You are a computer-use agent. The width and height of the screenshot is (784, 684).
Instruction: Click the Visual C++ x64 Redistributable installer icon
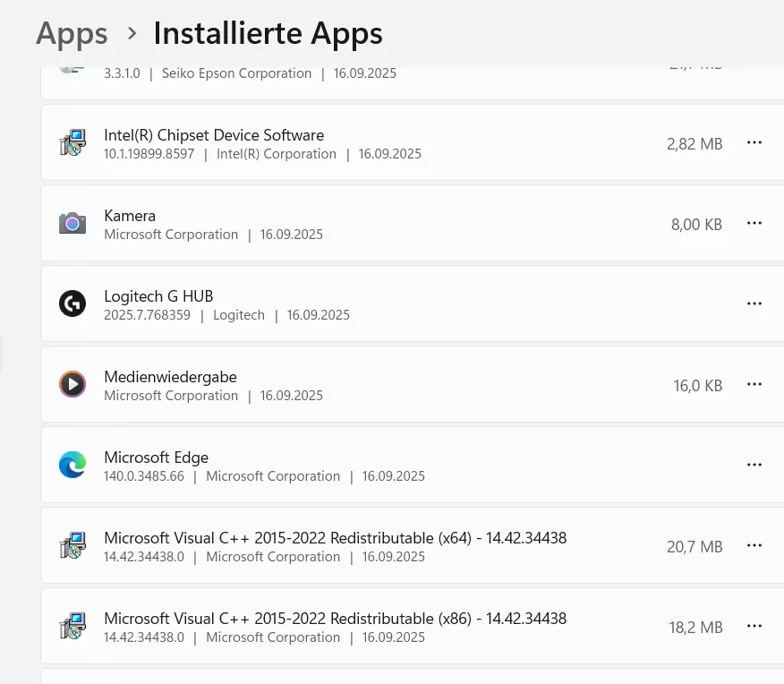pos(72,545)
